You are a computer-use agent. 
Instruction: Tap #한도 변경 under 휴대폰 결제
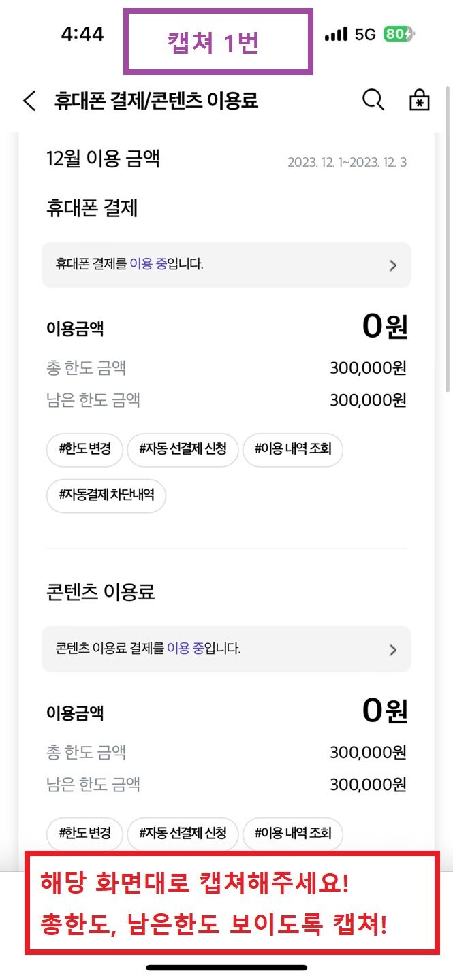(84, 450)
